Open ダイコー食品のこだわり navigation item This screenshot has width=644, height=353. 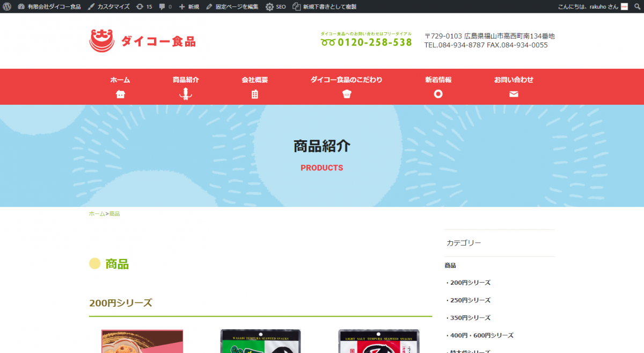(x=347, y=80)
